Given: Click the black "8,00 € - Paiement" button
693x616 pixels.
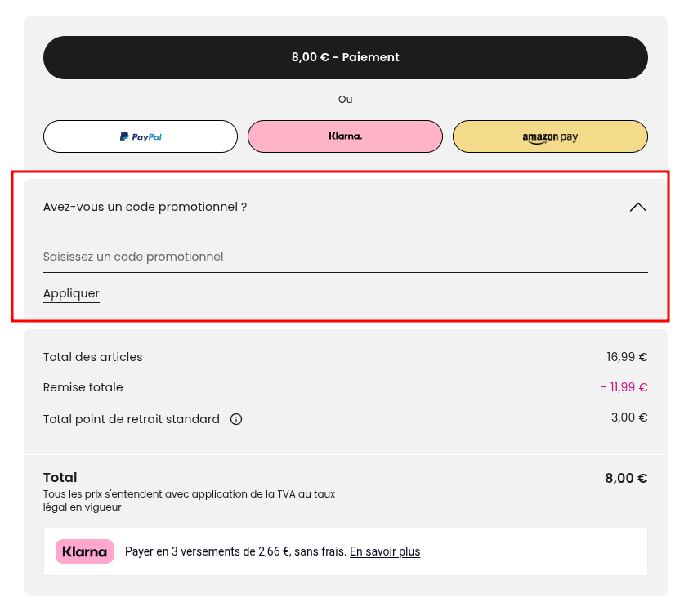Looking at the screenshot, I should click(345, 57).
